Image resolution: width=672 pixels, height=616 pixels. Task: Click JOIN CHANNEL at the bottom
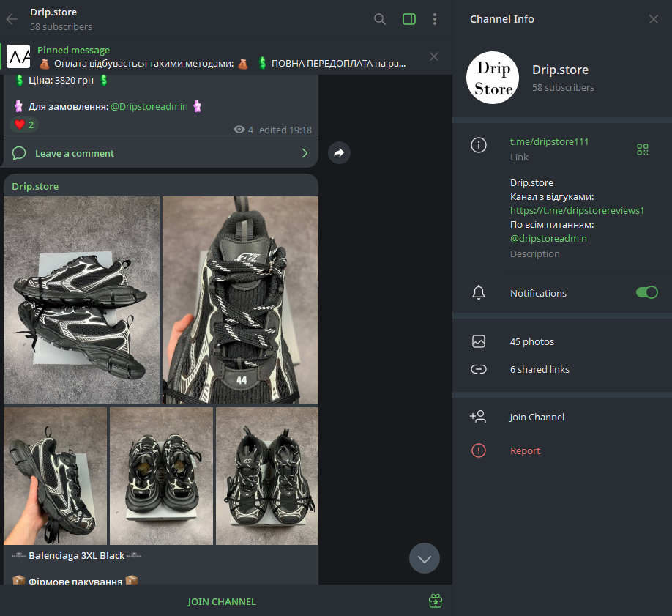(221, 601)
